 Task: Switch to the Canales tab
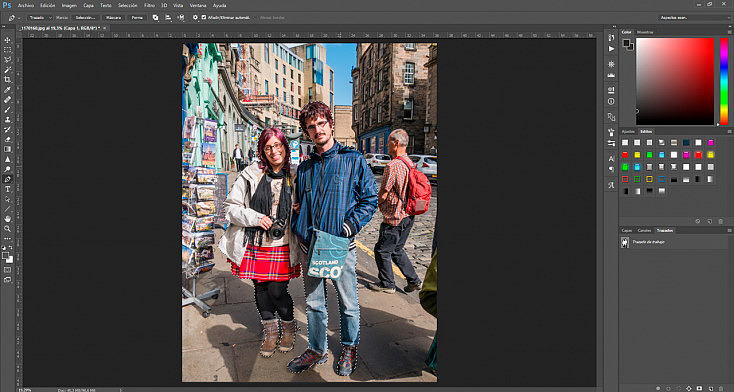644,230
